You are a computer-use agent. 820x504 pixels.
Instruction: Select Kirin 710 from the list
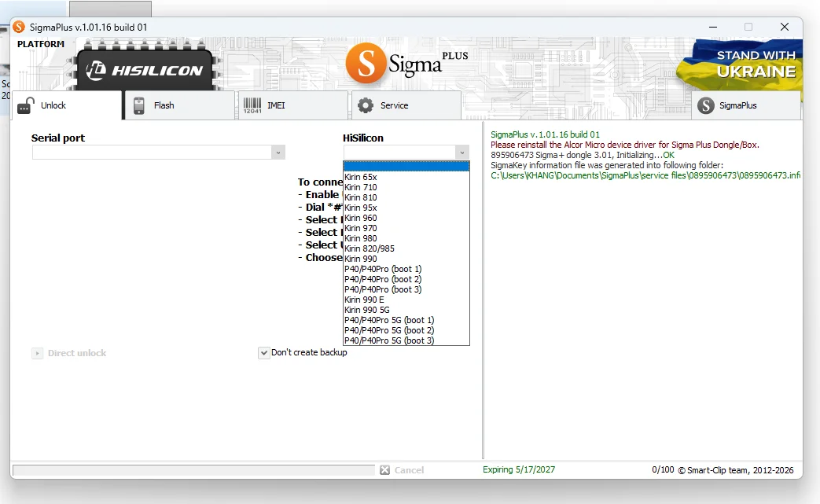coord(406,187)
